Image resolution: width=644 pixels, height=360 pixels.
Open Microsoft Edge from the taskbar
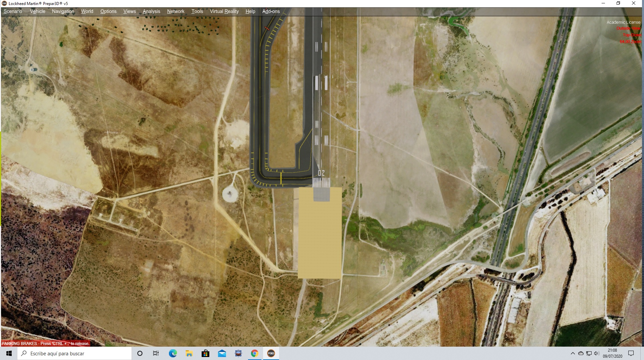(x=173, y=353)
